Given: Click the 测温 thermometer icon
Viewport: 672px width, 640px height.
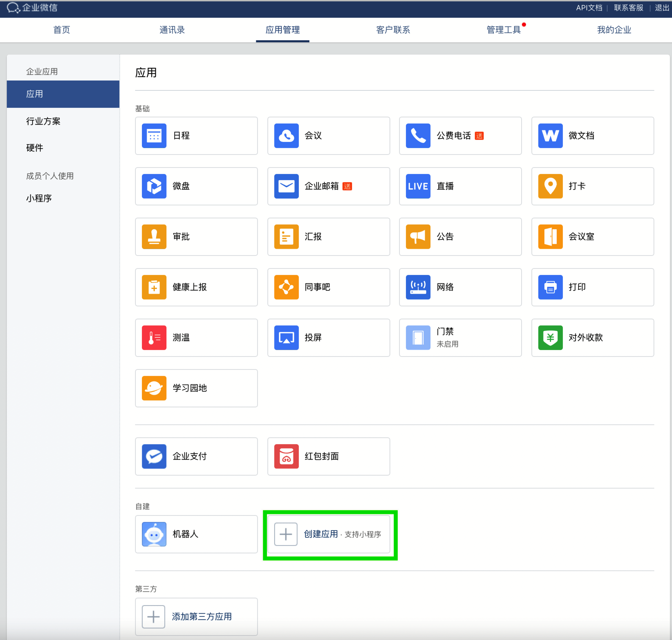Looking at the screenshot, I should coord(154,338).
